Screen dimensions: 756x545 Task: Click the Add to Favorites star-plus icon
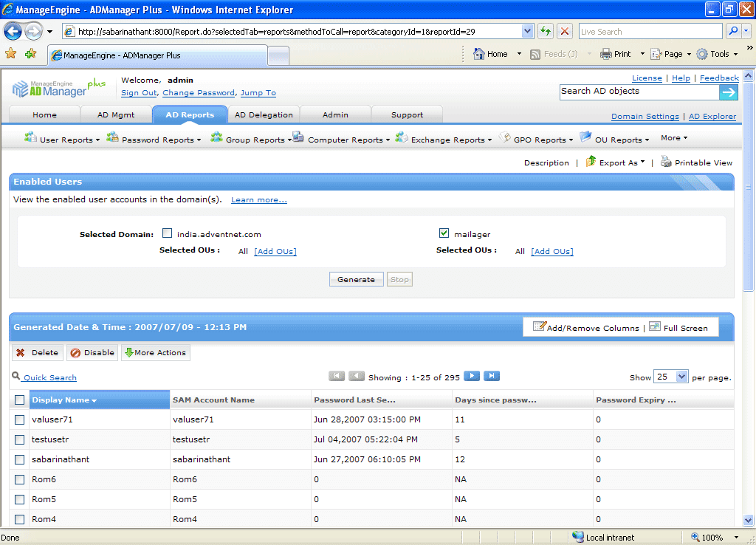31,53
